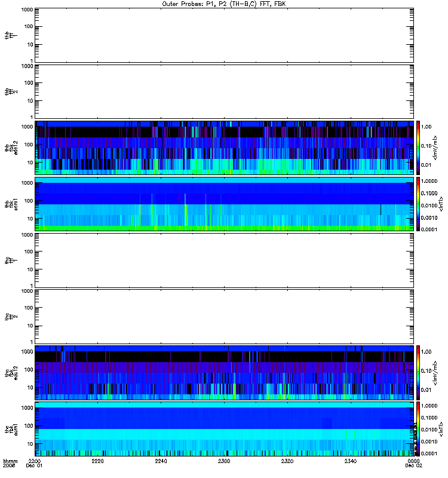448x478 pixels.
Task: Click the <|mV/m|> unit label beside thb edc12
Action: pyautogui.click(x=435, y=148)
